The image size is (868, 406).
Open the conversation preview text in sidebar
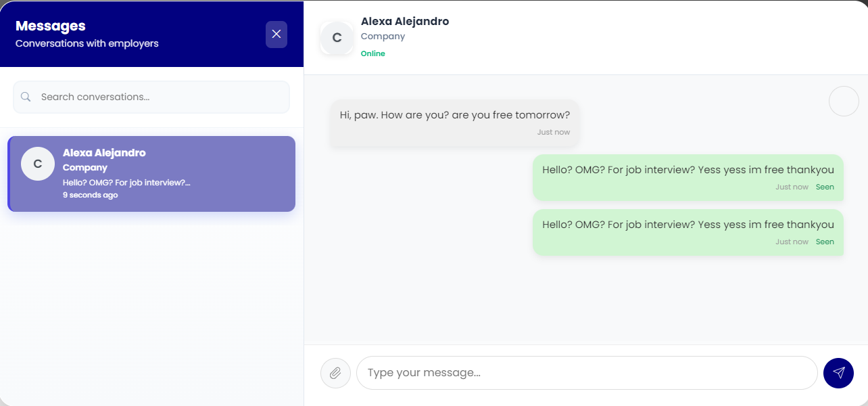126,183
